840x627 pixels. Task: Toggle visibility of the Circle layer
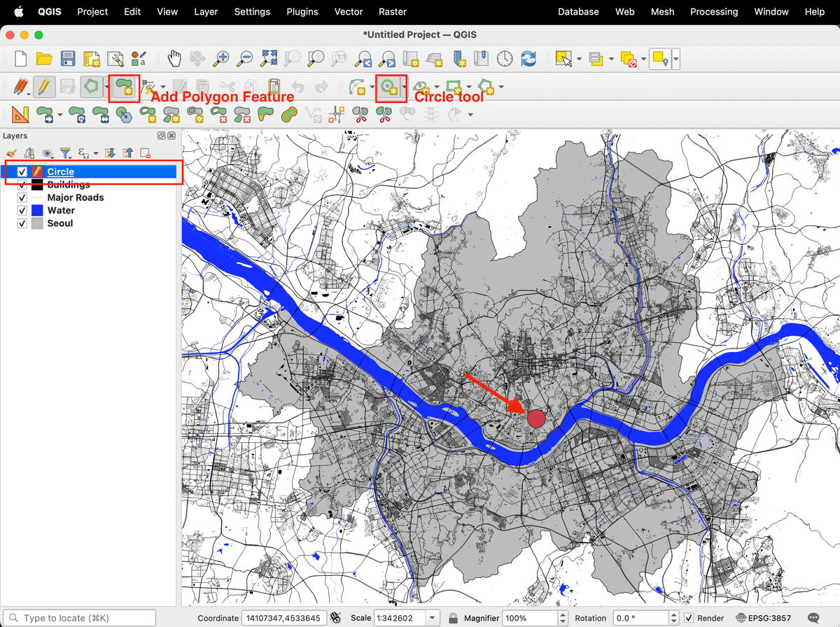coord(22,171)
